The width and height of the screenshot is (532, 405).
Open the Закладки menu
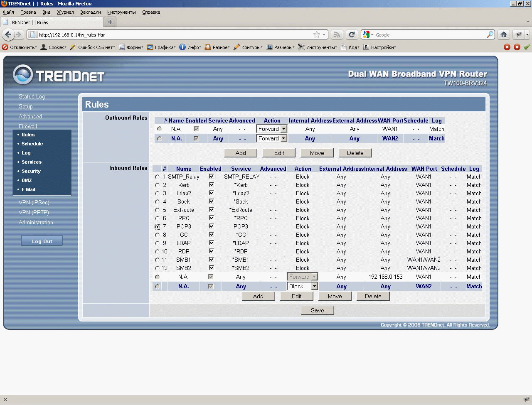(91, 12)
